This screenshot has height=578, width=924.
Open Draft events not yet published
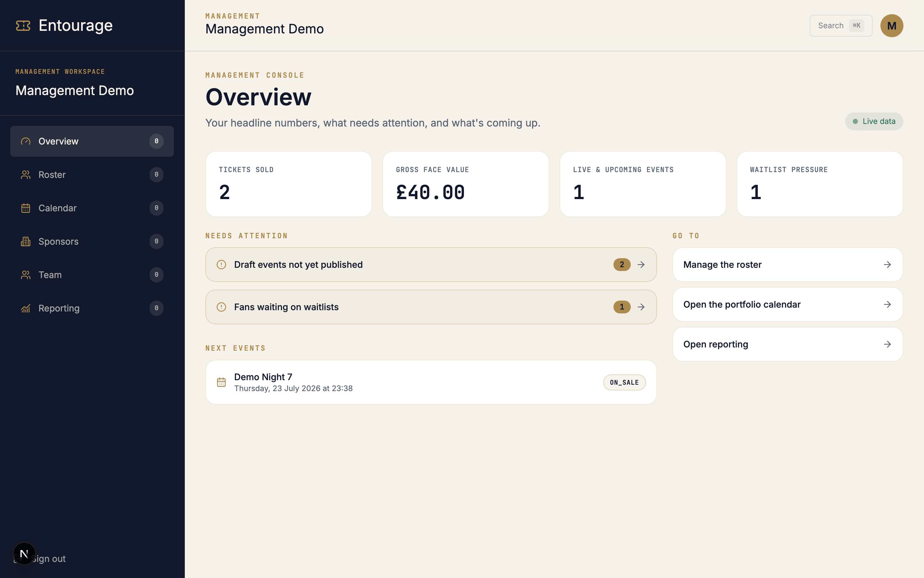click(431, 265)
